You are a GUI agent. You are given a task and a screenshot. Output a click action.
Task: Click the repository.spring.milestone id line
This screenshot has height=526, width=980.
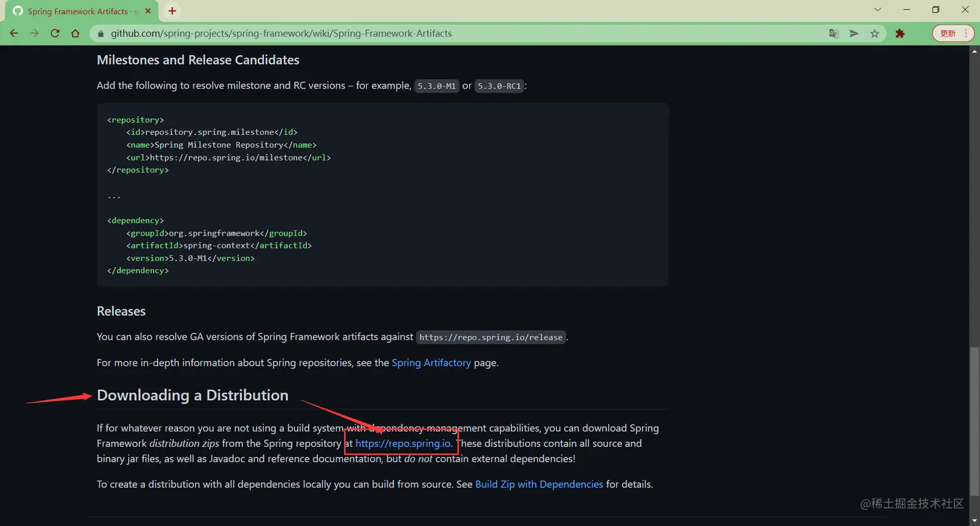(x=212, y=132)
